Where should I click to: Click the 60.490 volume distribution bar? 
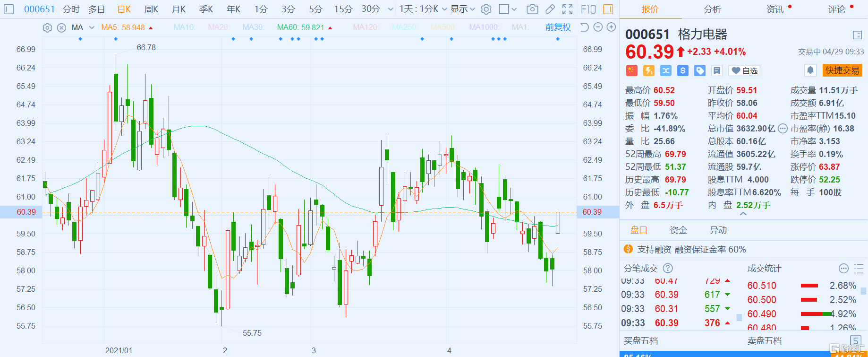click(x=817, y=314)
